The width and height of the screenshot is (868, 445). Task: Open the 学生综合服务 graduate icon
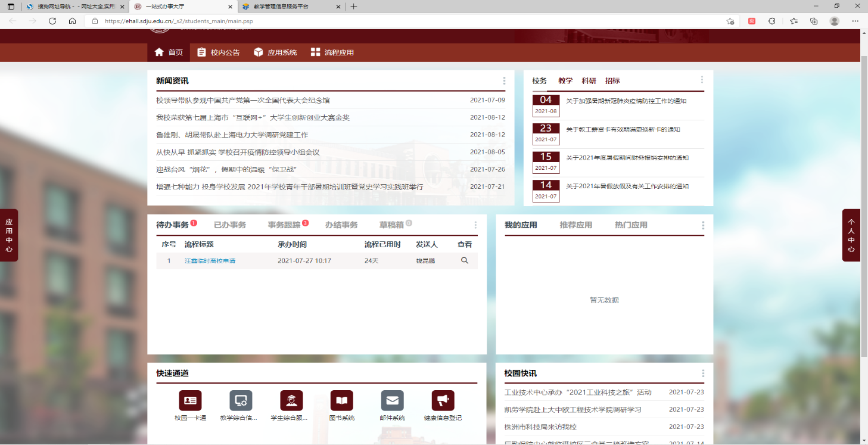pyautogui.click(x=291, y=400)
